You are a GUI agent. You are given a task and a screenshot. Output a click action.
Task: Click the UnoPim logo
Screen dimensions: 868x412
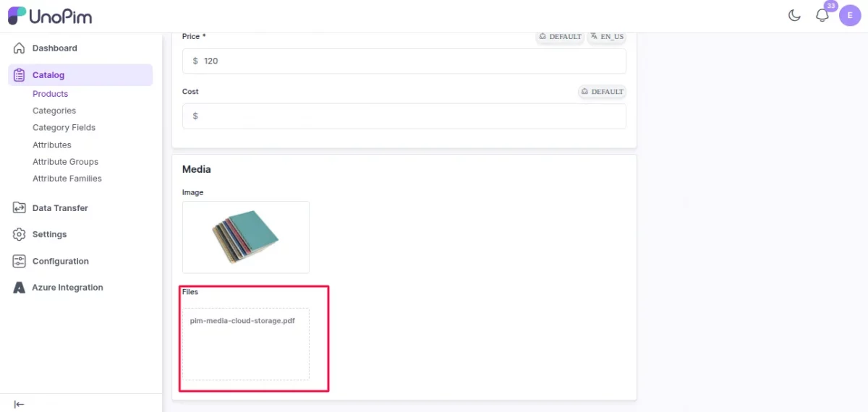tap(50, 15)
